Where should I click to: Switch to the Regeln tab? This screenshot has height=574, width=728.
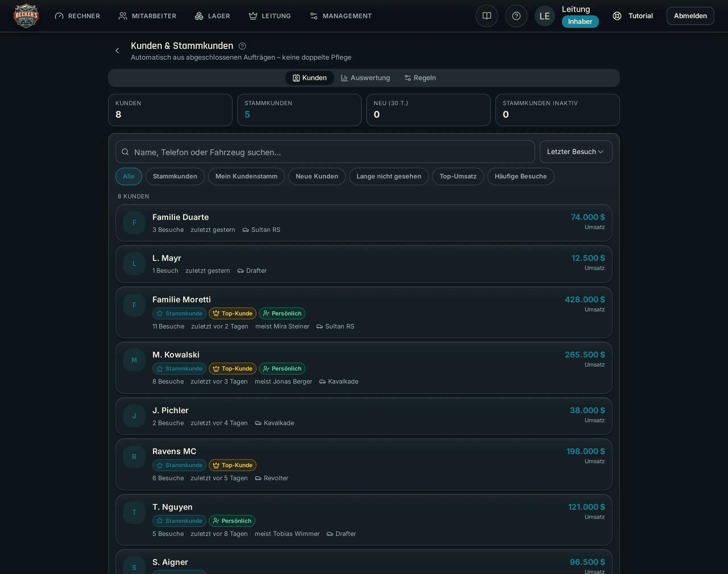point(420,78)
